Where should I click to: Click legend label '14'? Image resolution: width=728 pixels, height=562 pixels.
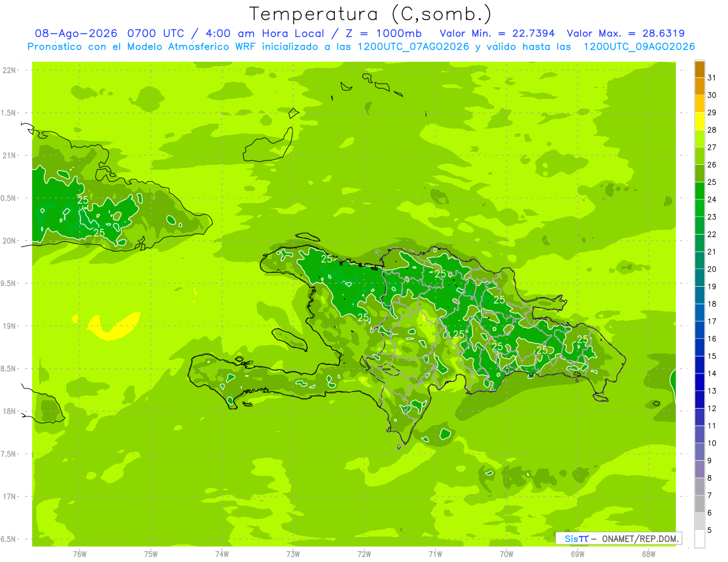tap(712, 373)
